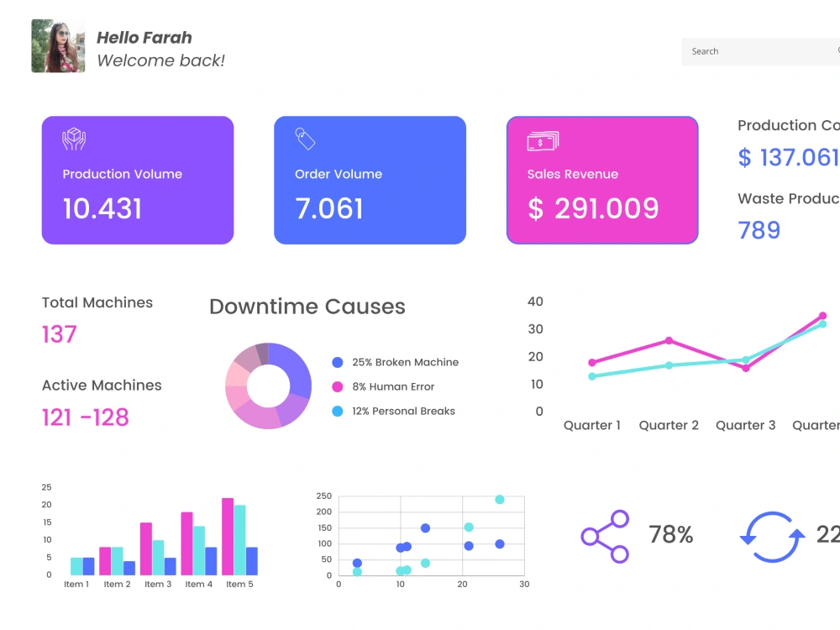840x630 pixels.
Task: Click the $ 291.009 revenue number
Action: pos(593,208)
